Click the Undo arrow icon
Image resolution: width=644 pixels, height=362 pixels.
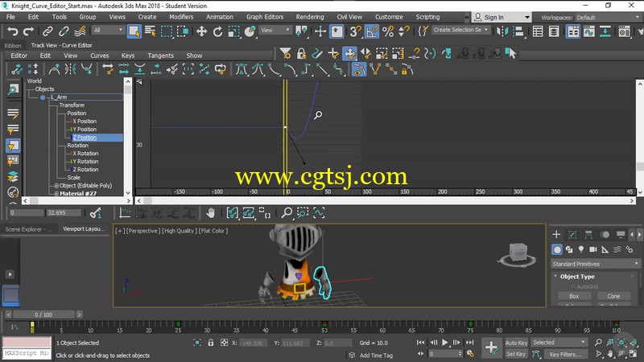pos(13,31)
